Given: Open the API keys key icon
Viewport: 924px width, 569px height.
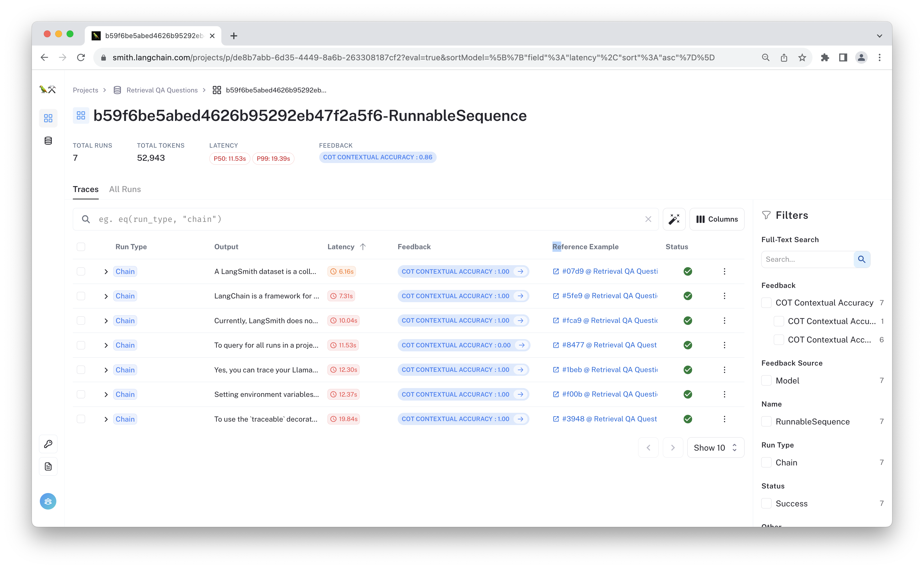Looking at the screenshot, I should [48, 444].
